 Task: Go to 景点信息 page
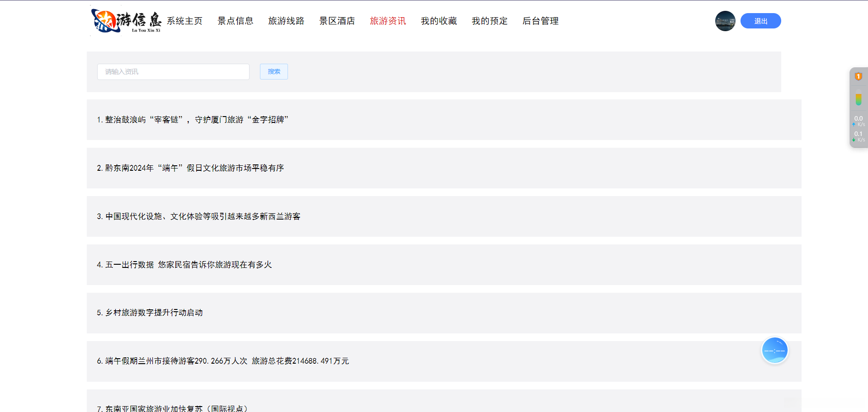tap(236, 21)
